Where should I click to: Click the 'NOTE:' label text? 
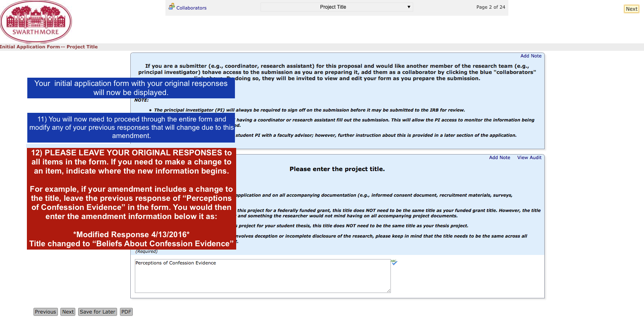(x=141, y=100)
